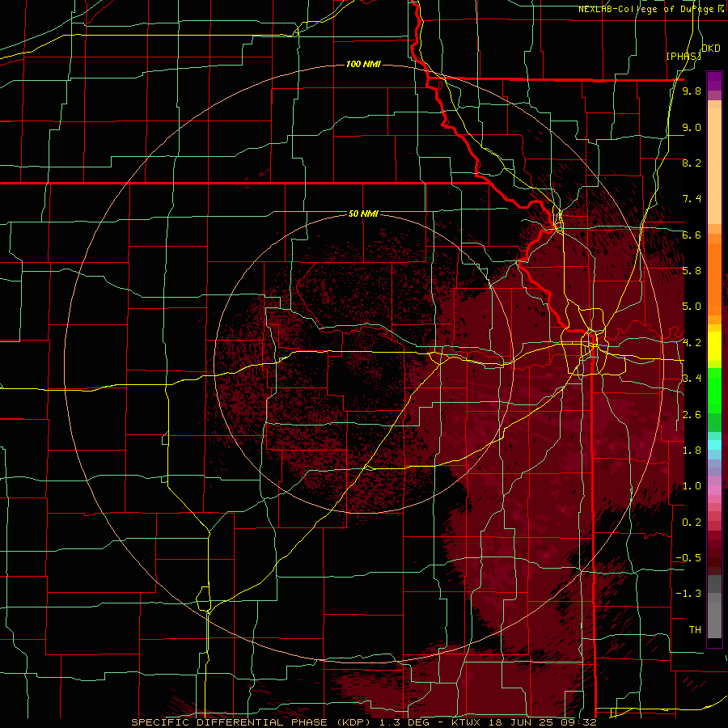Click the [PHAS] label above the color scale

coord(684,56)
